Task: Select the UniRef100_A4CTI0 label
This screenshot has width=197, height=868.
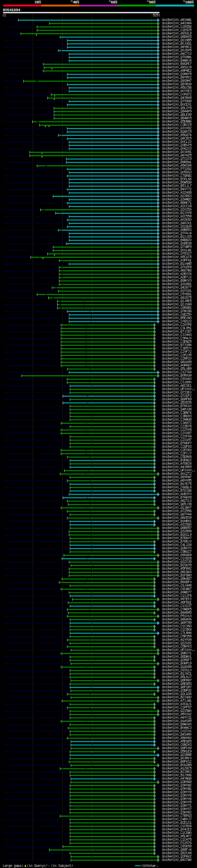Action: [176, 54]
